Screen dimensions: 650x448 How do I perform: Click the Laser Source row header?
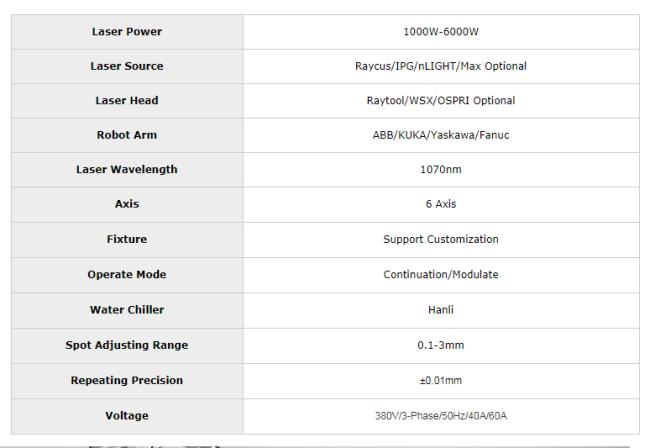coord(127,66)
